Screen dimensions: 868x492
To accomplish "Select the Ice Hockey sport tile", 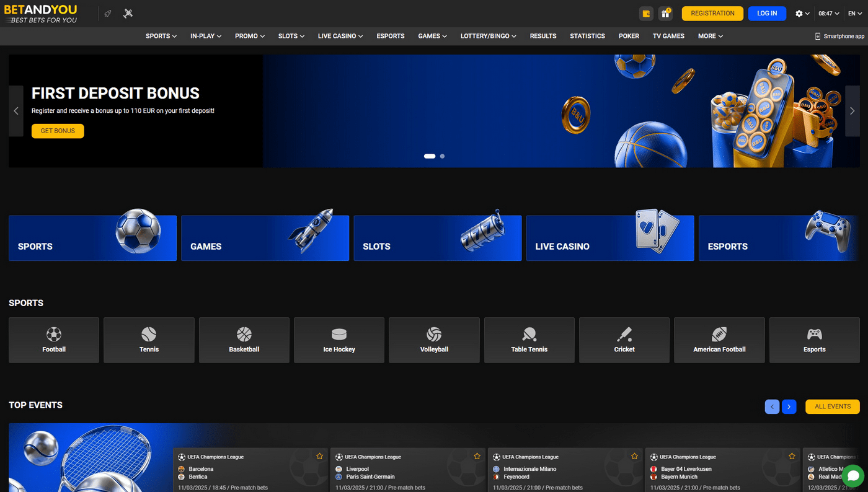I will pyautogui.click(x=339, y=340).
